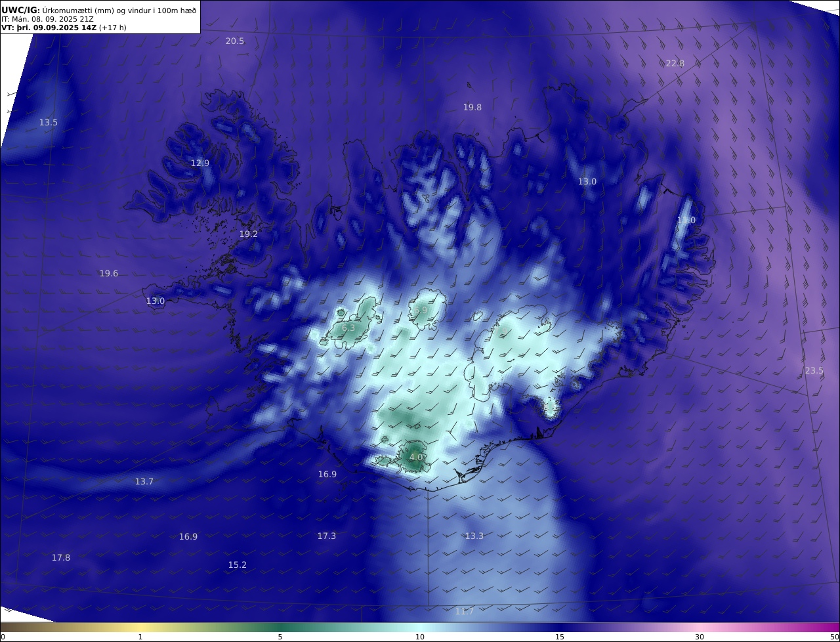This screenshot has width=840, height=642.
Task: Click the colorbar tick label 30
Action: click(x=700, y=637)
